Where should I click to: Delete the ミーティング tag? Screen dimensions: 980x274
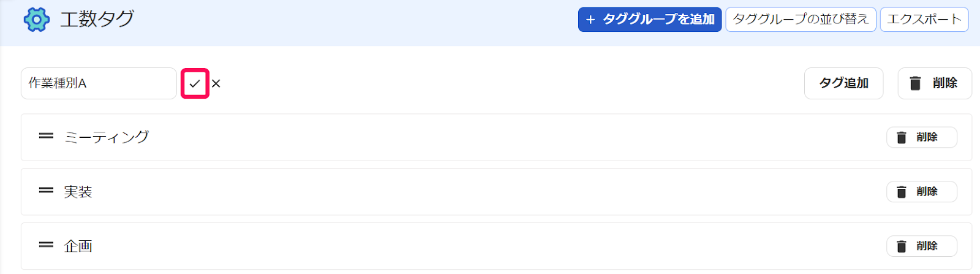coord(921,137)
